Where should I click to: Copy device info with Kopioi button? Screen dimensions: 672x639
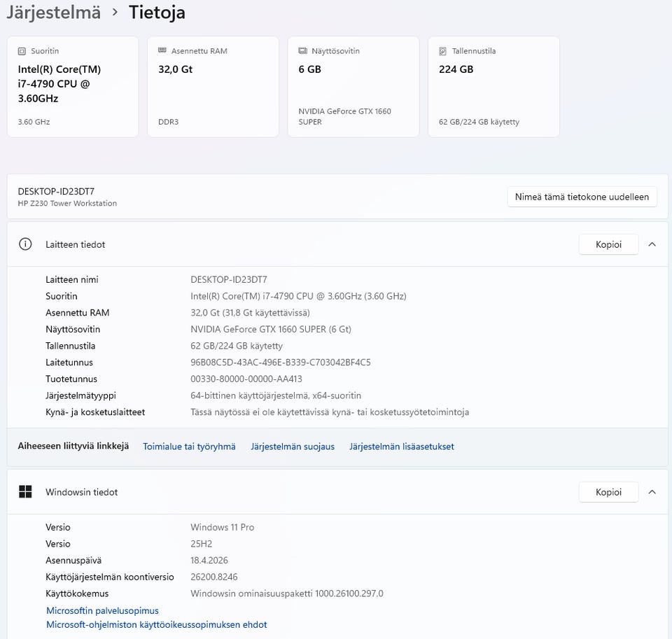click(x=608, y=244)
